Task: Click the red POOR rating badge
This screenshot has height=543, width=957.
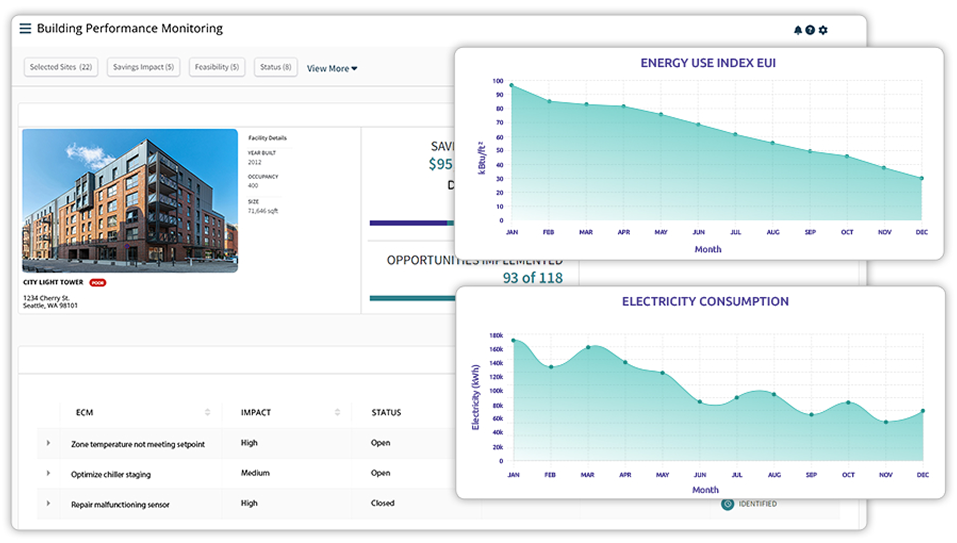Action: click(98, 283)
